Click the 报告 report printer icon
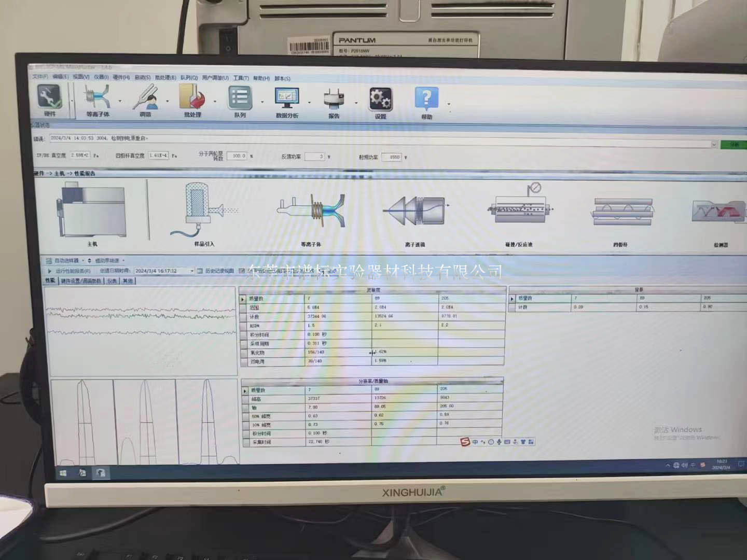 334,101
